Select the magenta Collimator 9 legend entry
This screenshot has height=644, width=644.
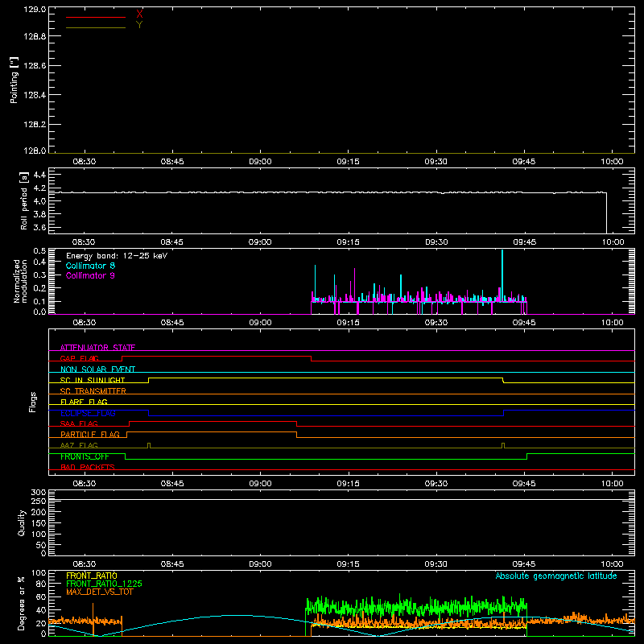coord(90,275)
